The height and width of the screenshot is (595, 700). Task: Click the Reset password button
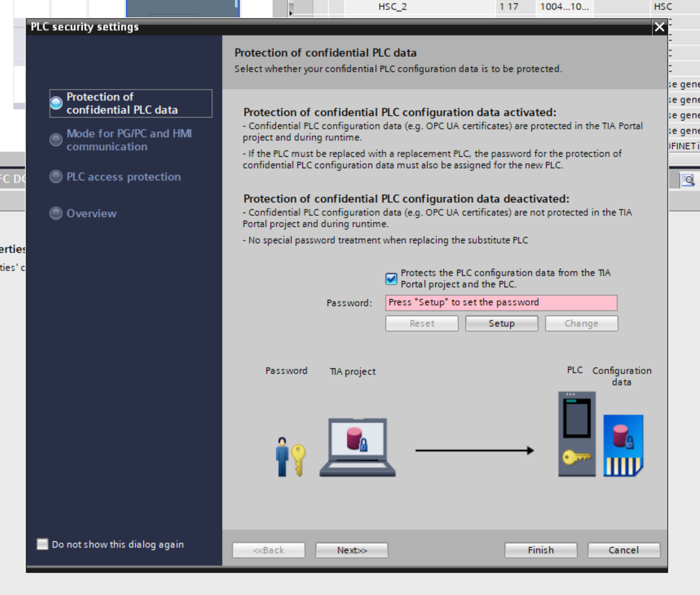coord(422,324)
